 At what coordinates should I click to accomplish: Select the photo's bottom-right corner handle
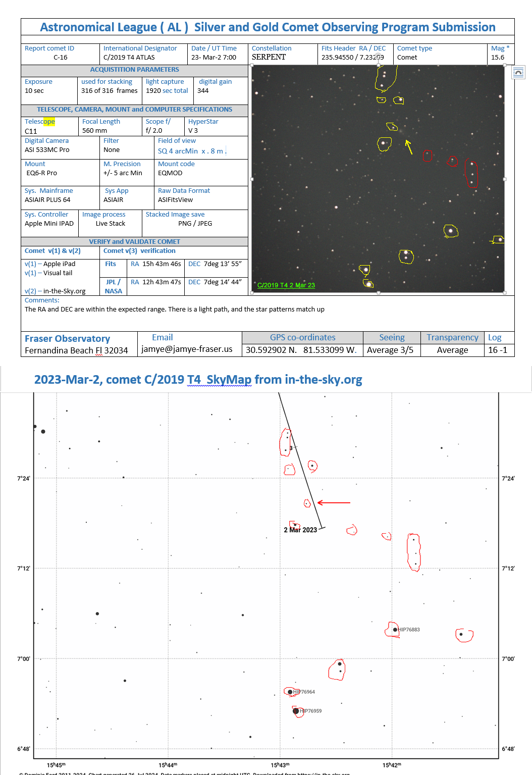click(505, 292)
